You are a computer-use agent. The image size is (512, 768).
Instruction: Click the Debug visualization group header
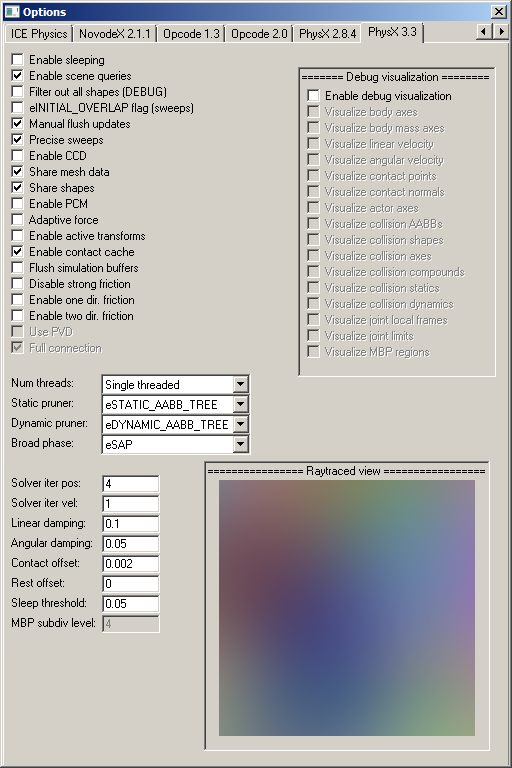(x=395, y=77)
